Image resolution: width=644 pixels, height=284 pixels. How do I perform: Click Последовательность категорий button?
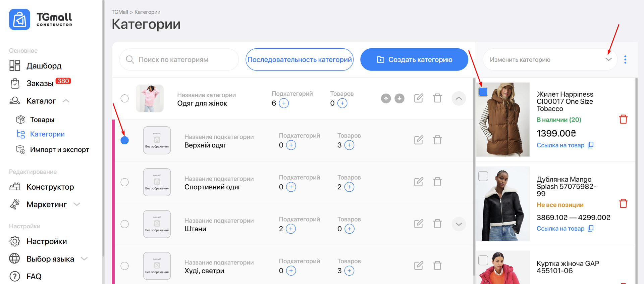pos(299,59)
